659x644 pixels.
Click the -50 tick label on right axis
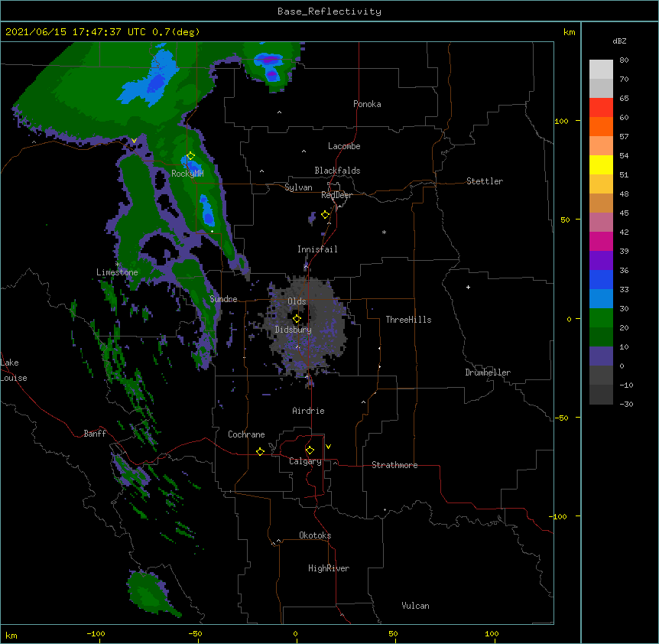click(561, 418)
